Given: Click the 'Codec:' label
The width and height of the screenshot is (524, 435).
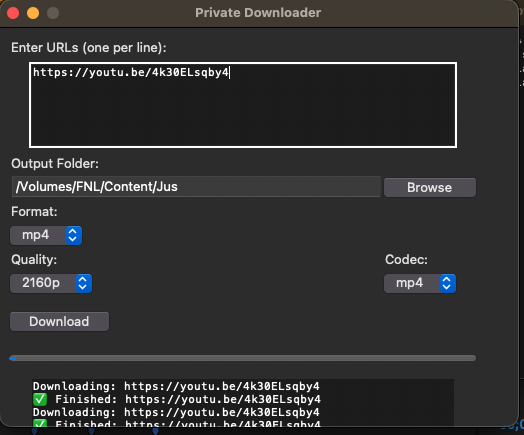Looking at the screenshot, I should 406,260.
